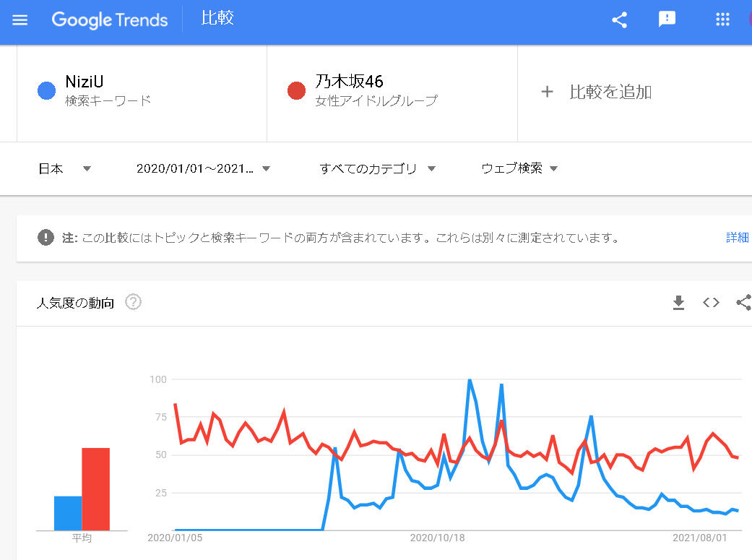The width and height of the screenshot is (752, 560).
Task: Download the interest over time CSV
Action: (x=678, y=303)
